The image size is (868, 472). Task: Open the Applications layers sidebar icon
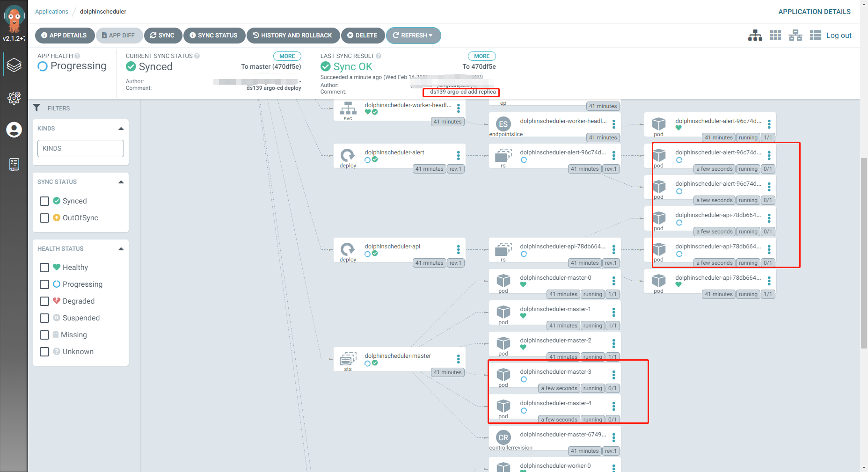click(14, 65)
